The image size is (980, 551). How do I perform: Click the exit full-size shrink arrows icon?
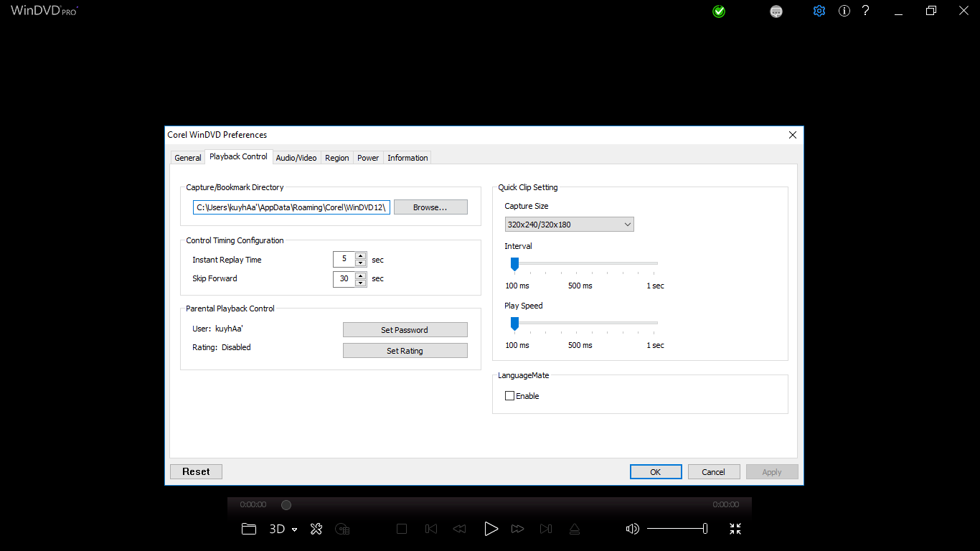pos(735,529)
